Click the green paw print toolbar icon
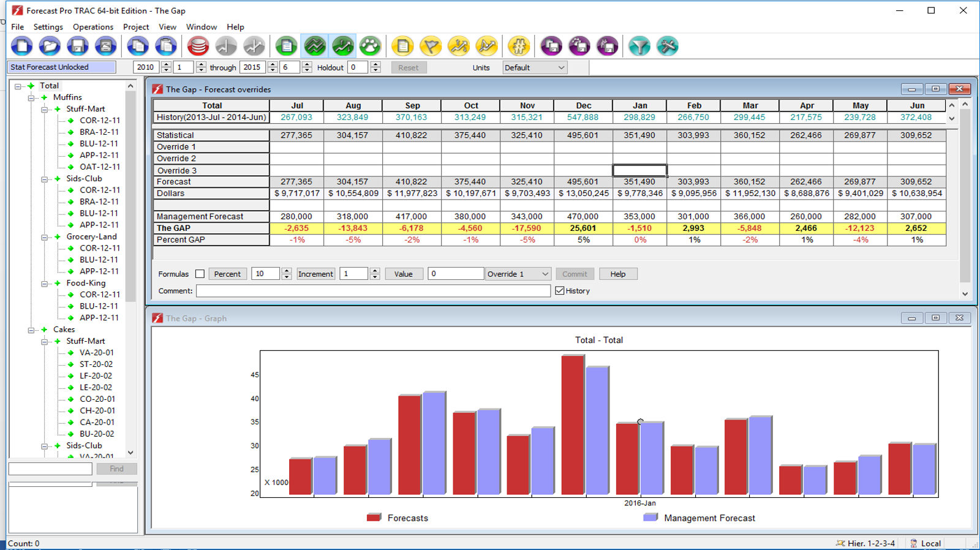 [x=370, y=46]
